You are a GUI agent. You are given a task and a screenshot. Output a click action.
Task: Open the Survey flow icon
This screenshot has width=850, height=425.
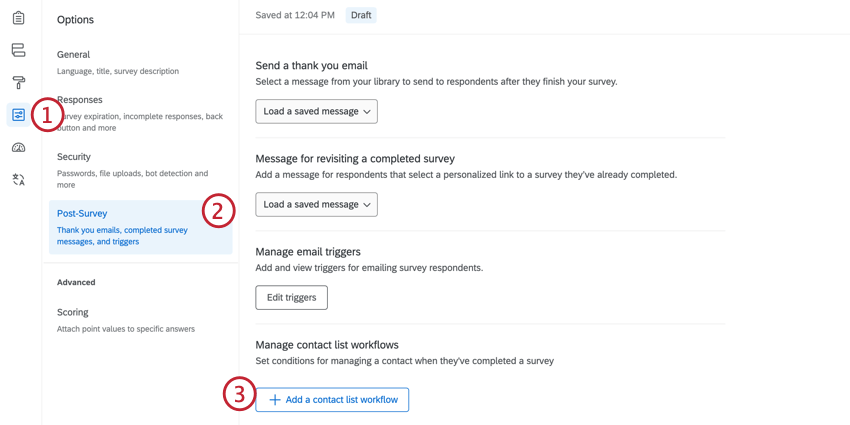(x=18, y=50)
